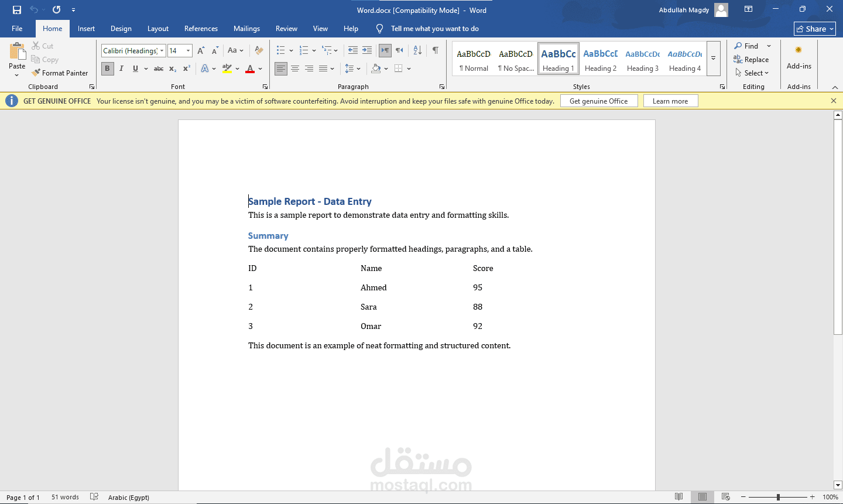This screenshot has width=843, height=504.
Task: Toggle Superscript formatting
Action: (187, 68)
